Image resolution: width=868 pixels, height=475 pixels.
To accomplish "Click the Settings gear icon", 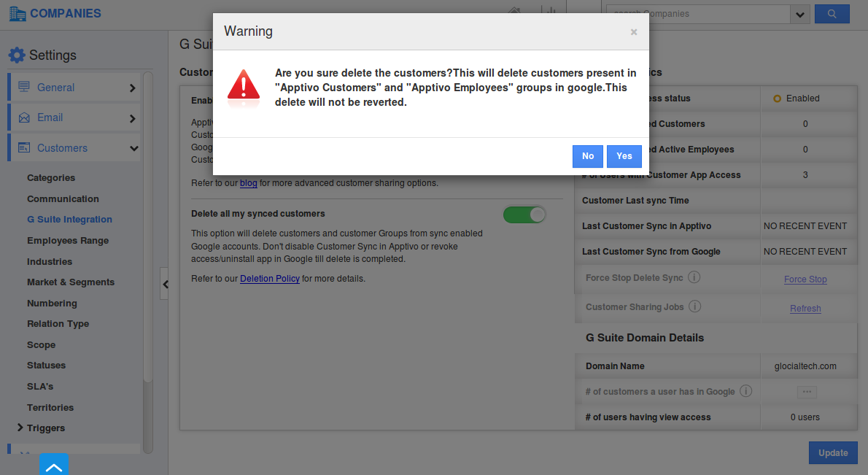I will click(17, 55).
